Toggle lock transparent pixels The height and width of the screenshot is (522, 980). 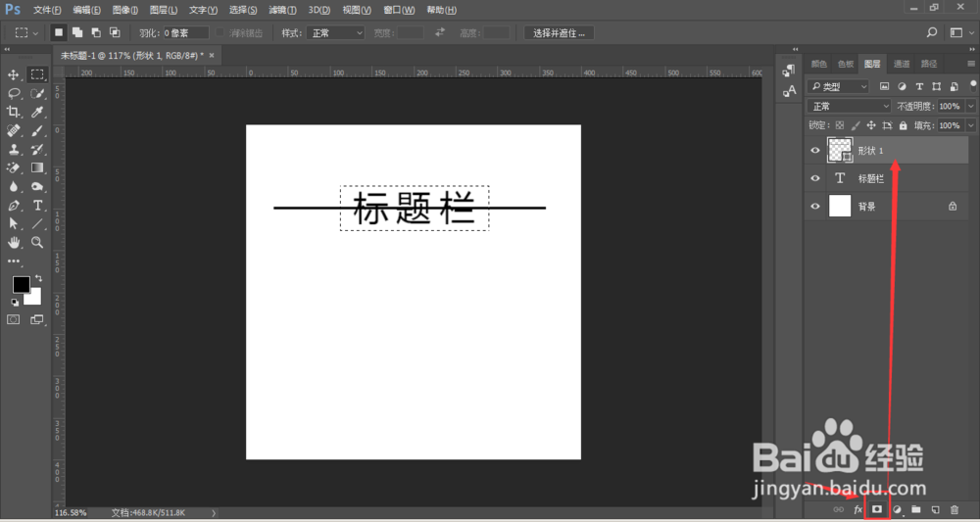(x=840, y=125)
